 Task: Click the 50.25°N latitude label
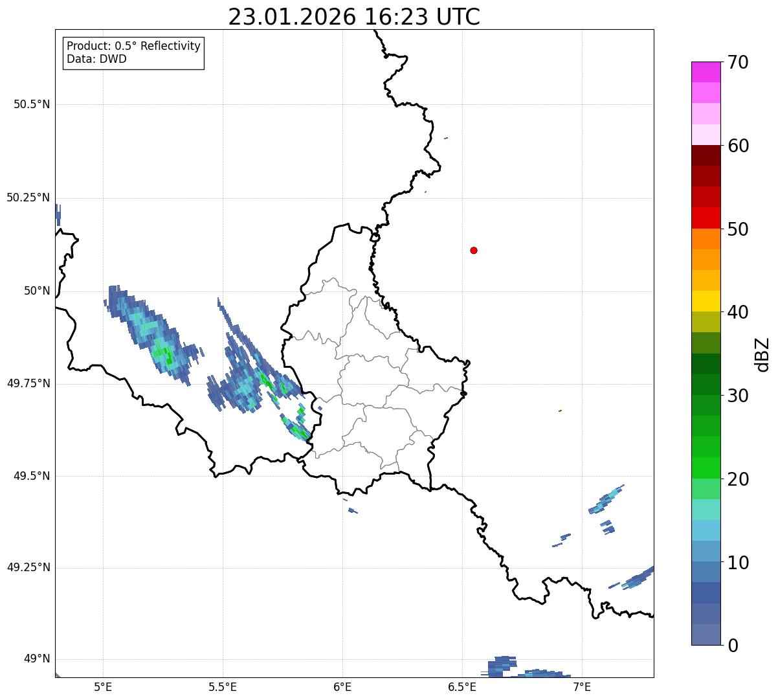28,198
